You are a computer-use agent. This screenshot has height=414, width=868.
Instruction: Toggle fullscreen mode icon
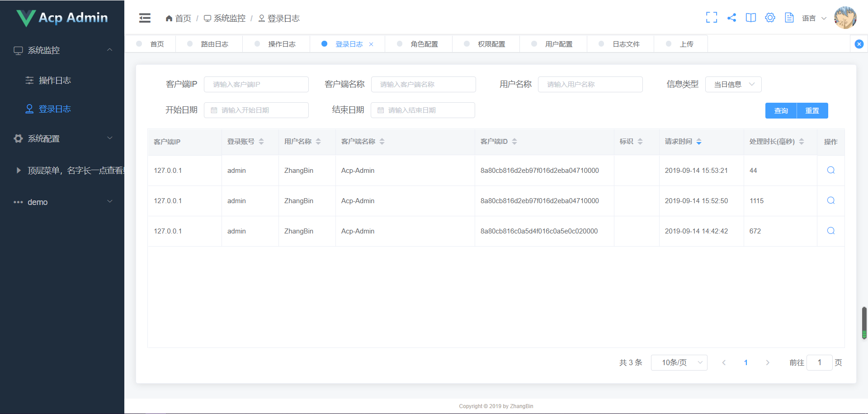[x=712, y=18]
